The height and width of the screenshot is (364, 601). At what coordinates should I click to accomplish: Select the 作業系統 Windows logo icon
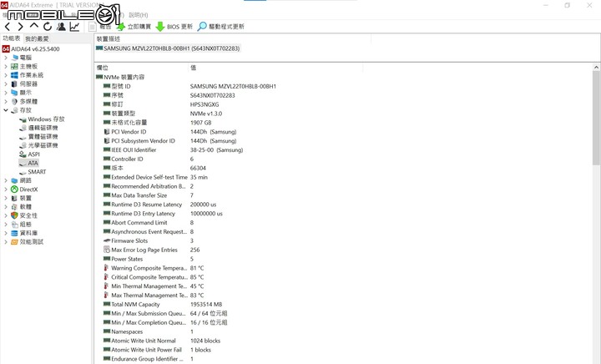14,75
